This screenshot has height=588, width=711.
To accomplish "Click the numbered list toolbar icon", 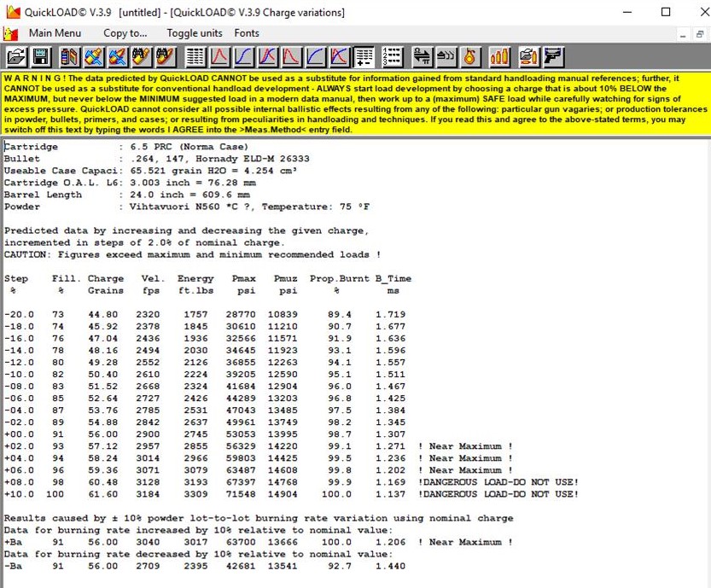I will pyautogui.click(x=392, y=57).
